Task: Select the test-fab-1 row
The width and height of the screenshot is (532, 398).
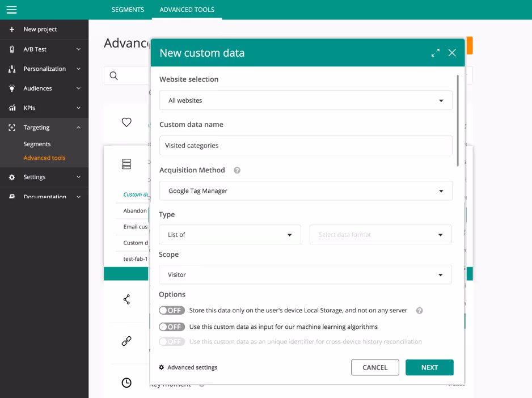Action: [136, 259]
